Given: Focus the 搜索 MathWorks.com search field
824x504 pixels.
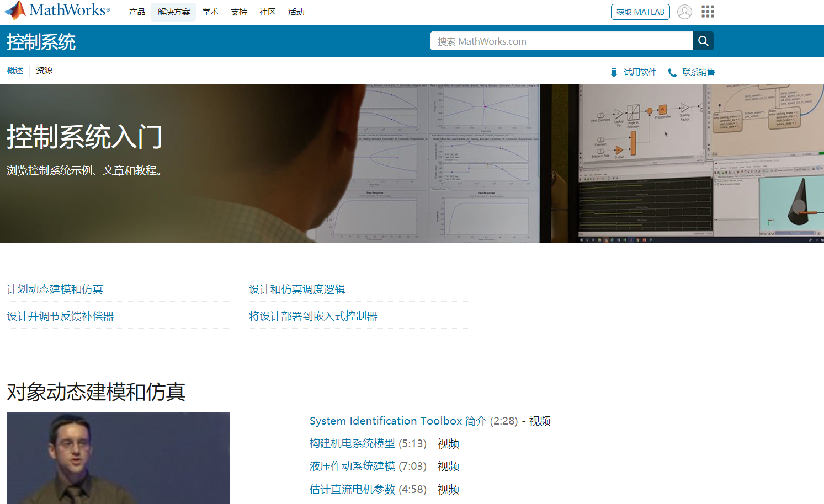Looking at the screenshot, I should pos(561,41).
